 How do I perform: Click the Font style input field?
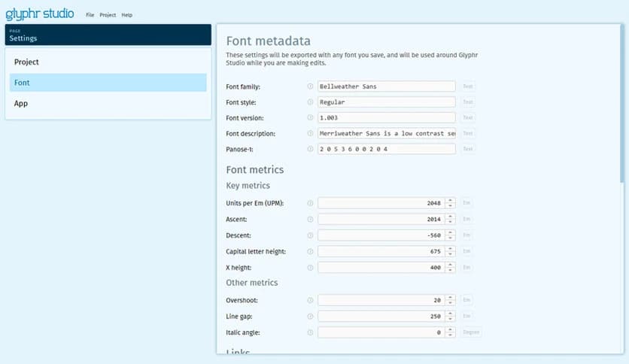click(386, 102)
